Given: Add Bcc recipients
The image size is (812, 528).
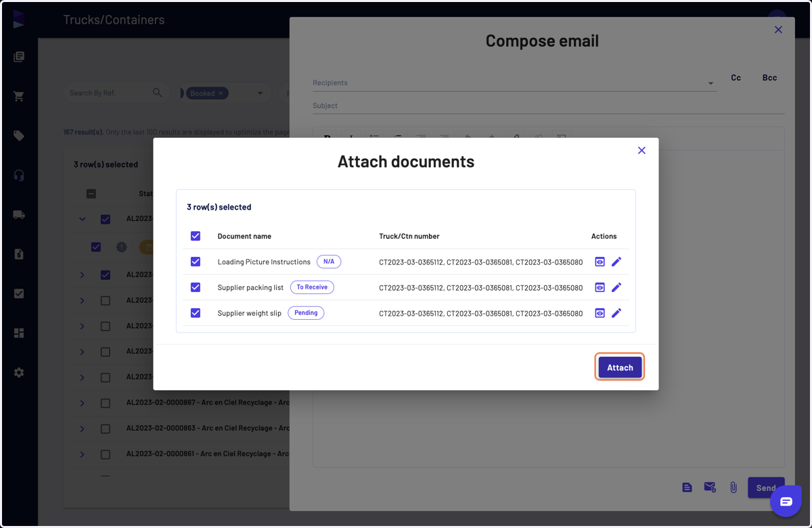Looking at the screenshot, I should [769, 78].
